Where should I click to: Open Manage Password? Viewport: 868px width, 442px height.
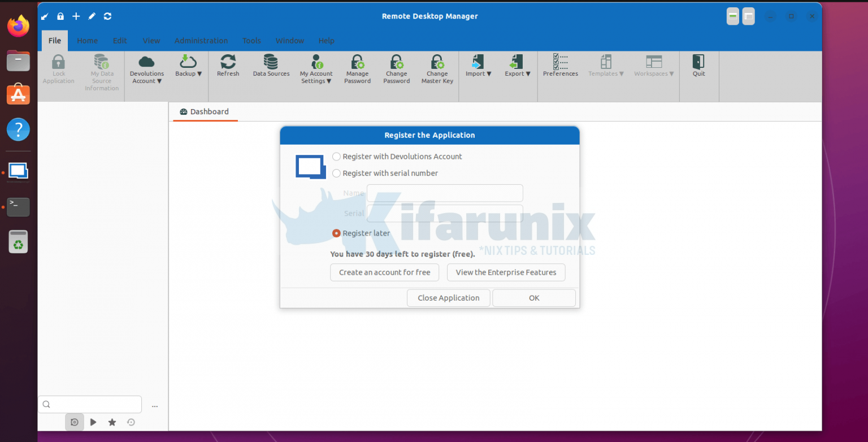[x=357, y=70]
